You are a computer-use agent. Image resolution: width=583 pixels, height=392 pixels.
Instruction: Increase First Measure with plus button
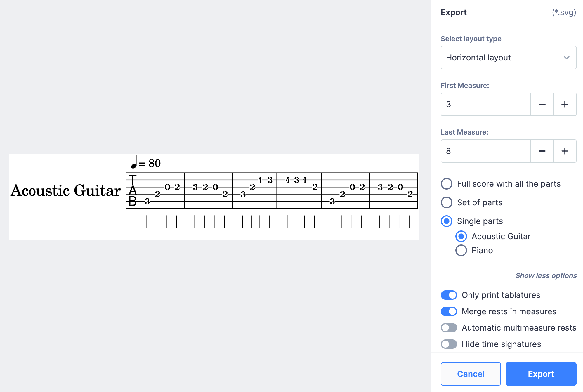565,104
